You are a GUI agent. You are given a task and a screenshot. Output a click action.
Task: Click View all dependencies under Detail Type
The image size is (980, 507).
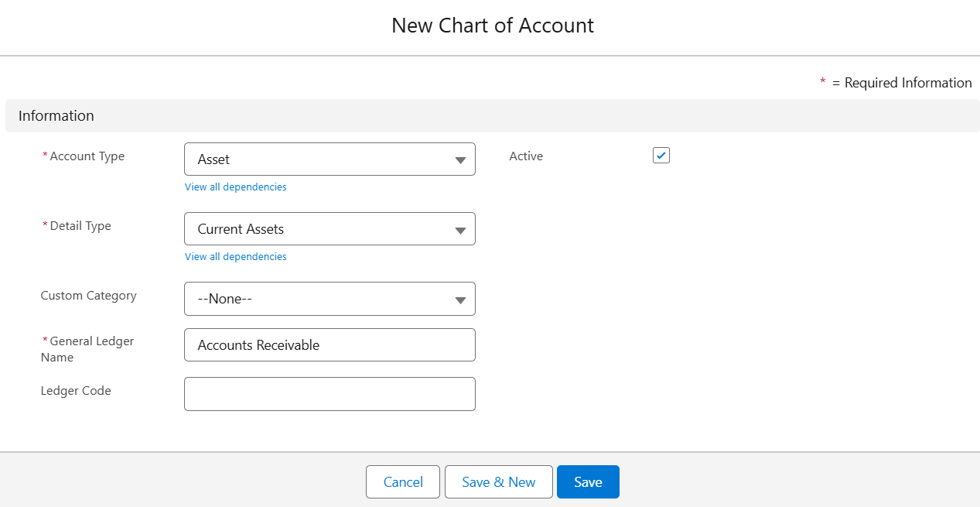coord(236,257)
